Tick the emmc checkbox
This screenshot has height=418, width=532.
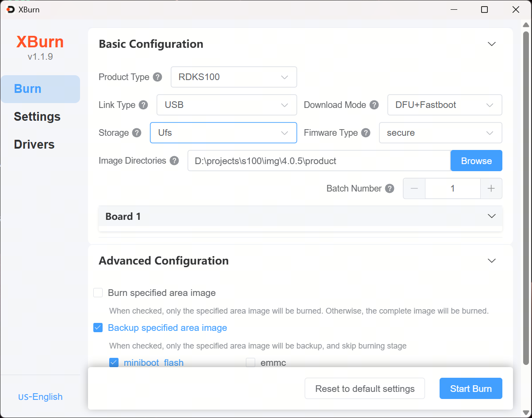click(251, 363)
